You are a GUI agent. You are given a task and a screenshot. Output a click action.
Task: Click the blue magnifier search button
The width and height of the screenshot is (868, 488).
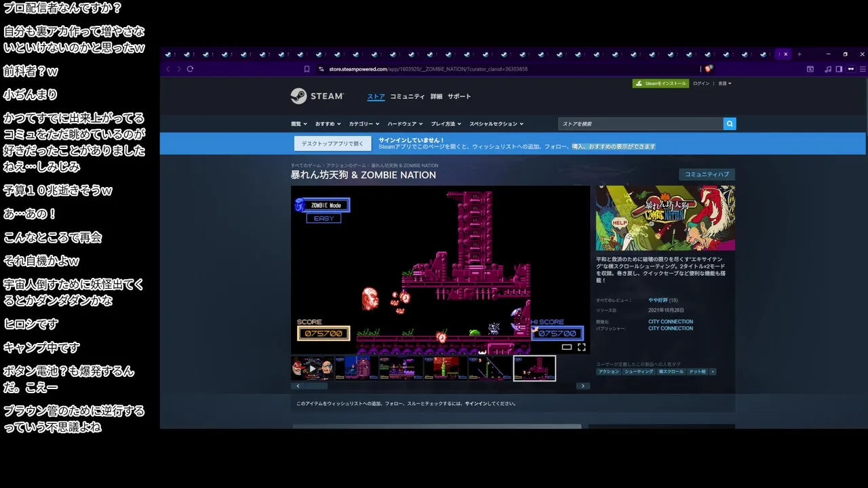(x=730, y=123)
